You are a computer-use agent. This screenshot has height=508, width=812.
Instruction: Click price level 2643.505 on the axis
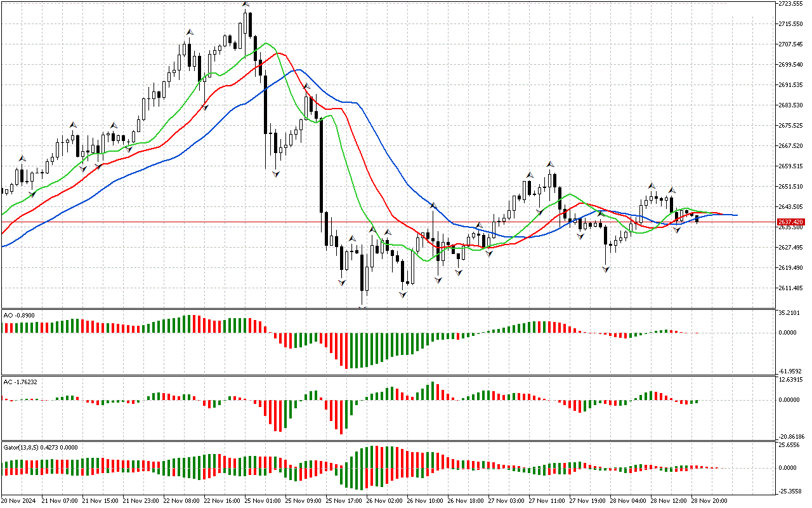pos(790,207)
